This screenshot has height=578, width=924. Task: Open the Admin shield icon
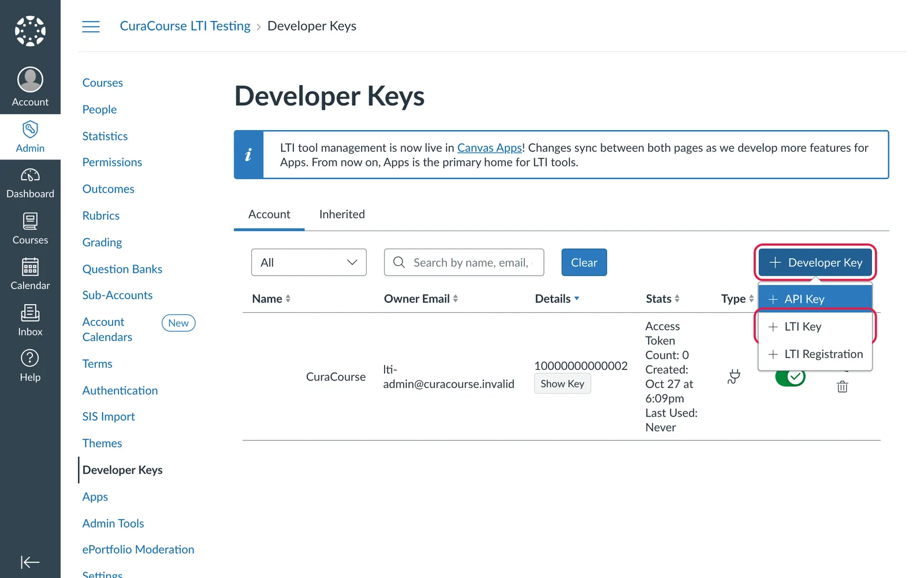coord(30,129)
